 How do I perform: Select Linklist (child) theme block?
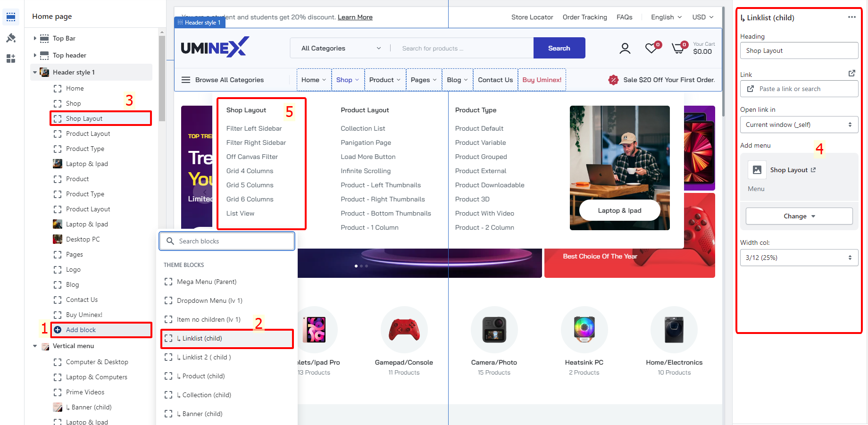point(226,339)
